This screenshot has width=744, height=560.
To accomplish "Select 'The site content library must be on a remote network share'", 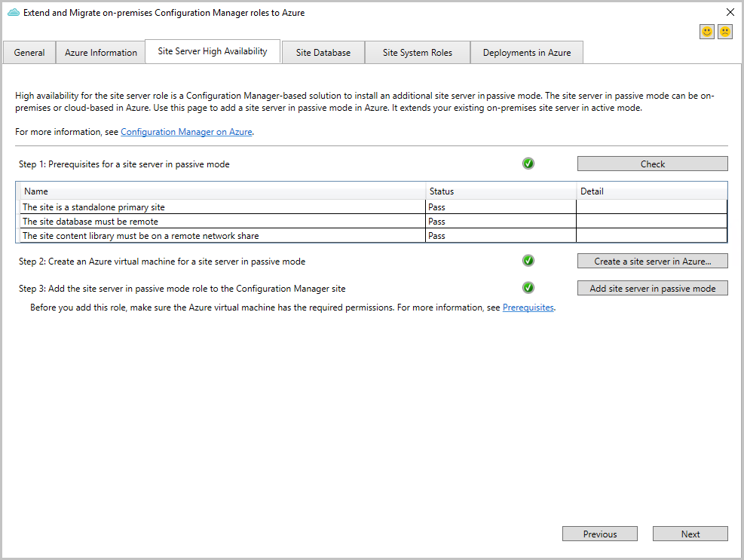I will [374, 235].
